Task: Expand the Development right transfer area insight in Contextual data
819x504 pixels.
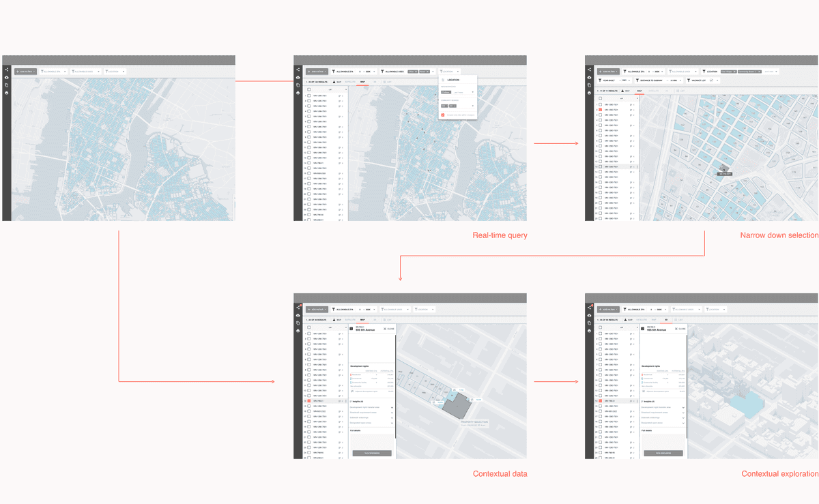Action: pyautogui.click(x=392, y=408)
